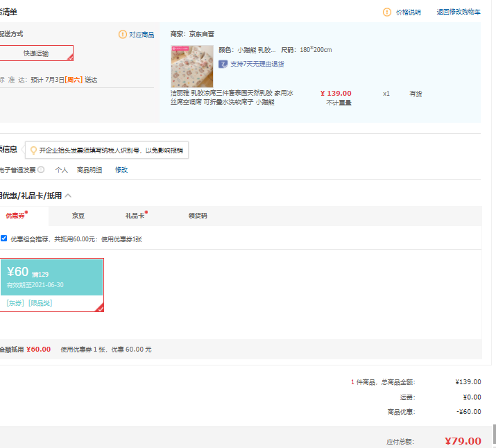Select 快递运输 delivery method option
The image size is (496, 448).
coord(36,53)
